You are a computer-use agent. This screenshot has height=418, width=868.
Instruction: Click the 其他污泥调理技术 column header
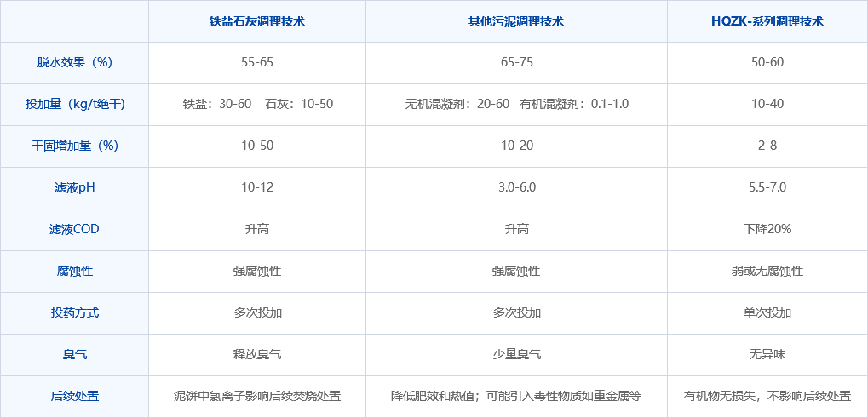[x=516, y=21]
